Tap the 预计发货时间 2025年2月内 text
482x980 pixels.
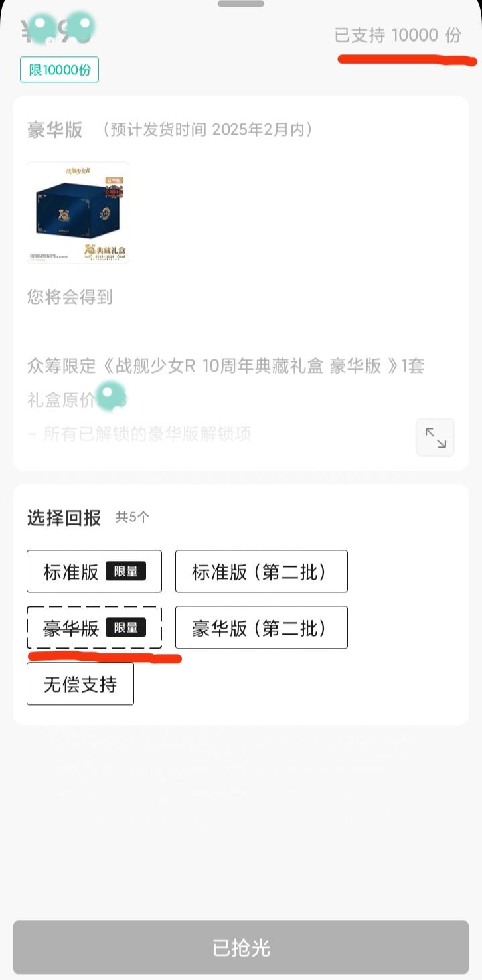point(208,129)
